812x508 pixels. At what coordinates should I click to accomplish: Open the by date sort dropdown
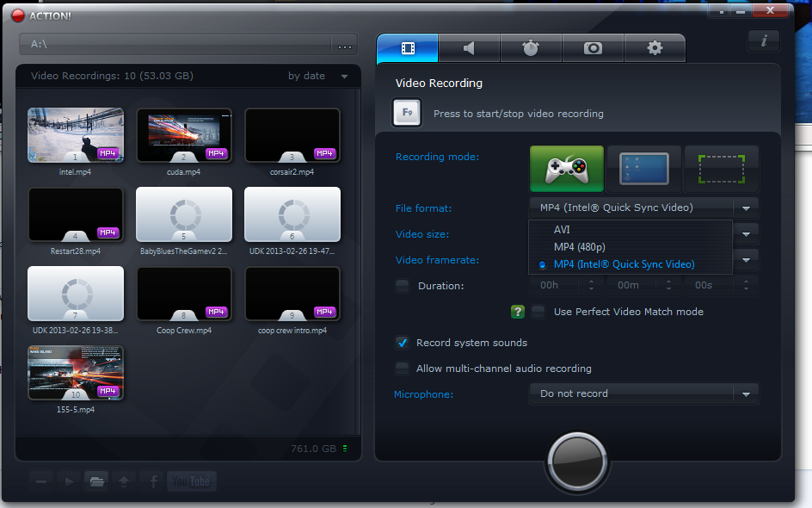pyautogui.click(x=318, y=76)
